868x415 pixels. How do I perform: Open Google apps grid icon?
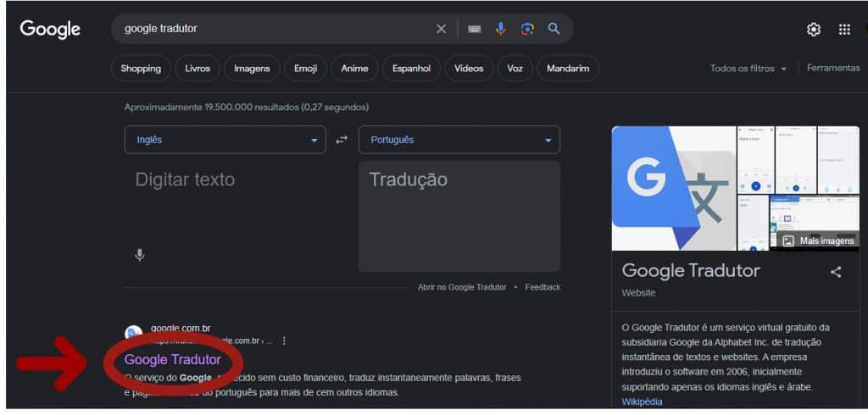(x=844, y=30)
